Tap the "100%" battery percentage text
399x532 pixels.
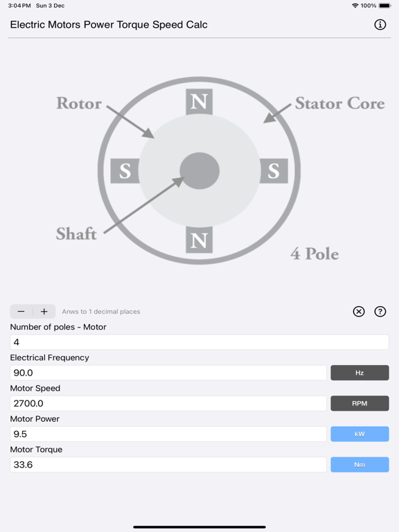[369, 6]
